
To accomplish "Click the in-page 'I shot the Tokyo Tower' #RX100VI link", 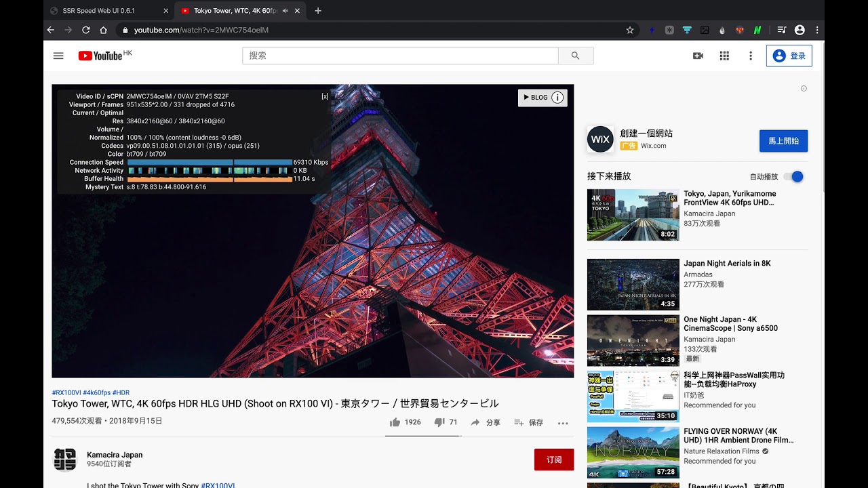I will point(218,485).
